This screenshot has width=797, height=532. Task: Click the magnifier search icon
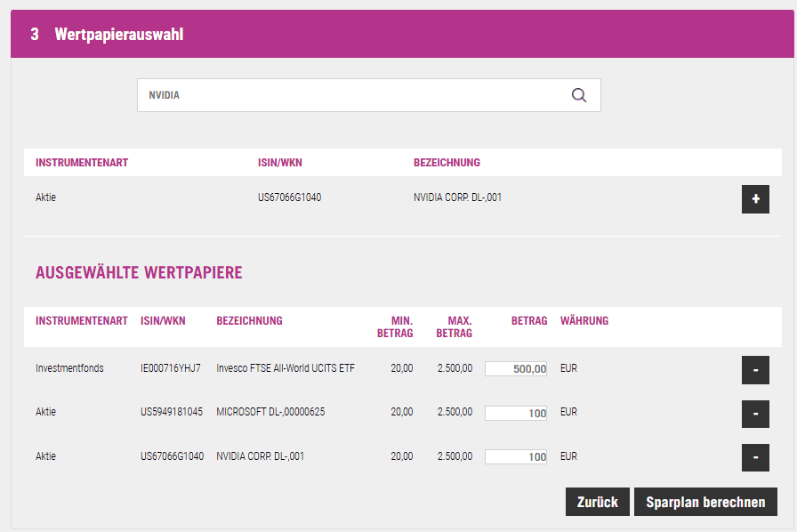point(578,95)
